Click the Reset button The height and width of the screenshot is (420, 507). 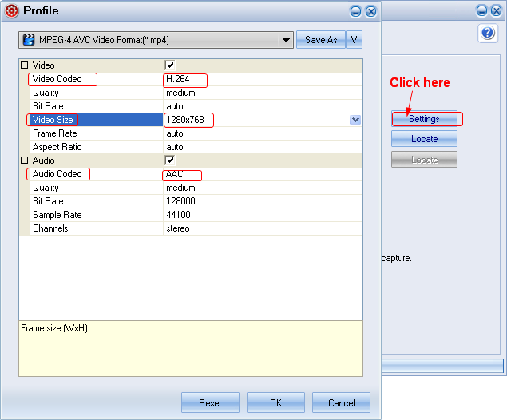point(210,402)
